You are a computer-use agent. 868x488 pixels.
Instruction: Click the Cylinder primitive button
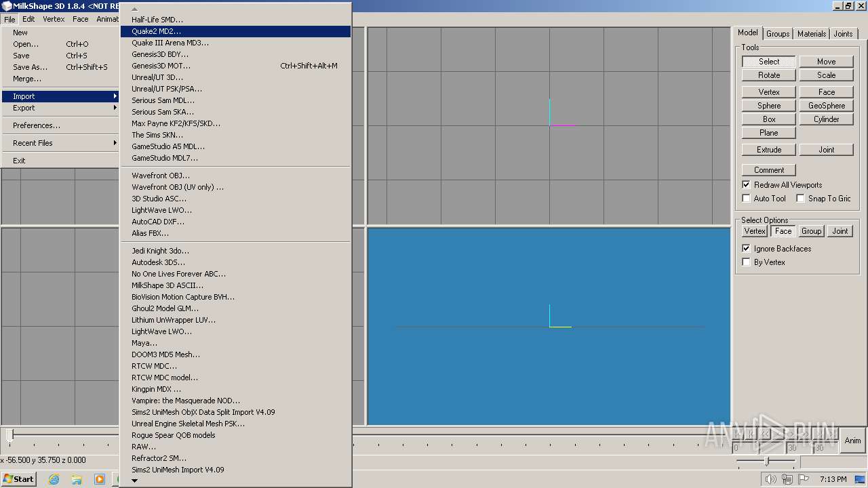click(x=826, y=119)
